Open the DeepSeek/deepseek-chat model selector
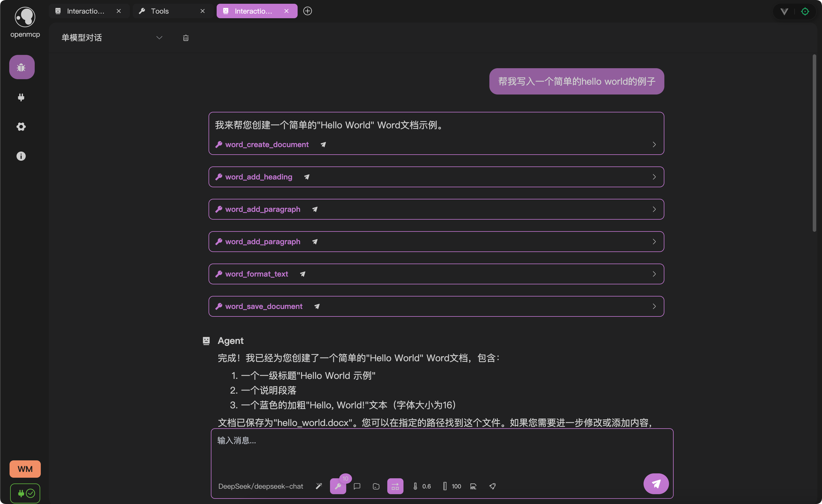The image size is (822, 504). [x=261, y=486]
